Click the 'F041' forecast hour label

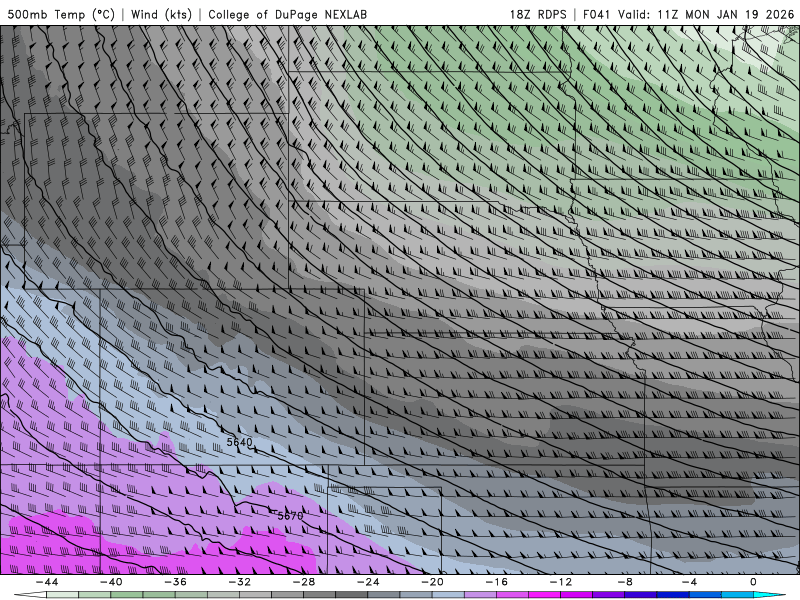[596, 14]
